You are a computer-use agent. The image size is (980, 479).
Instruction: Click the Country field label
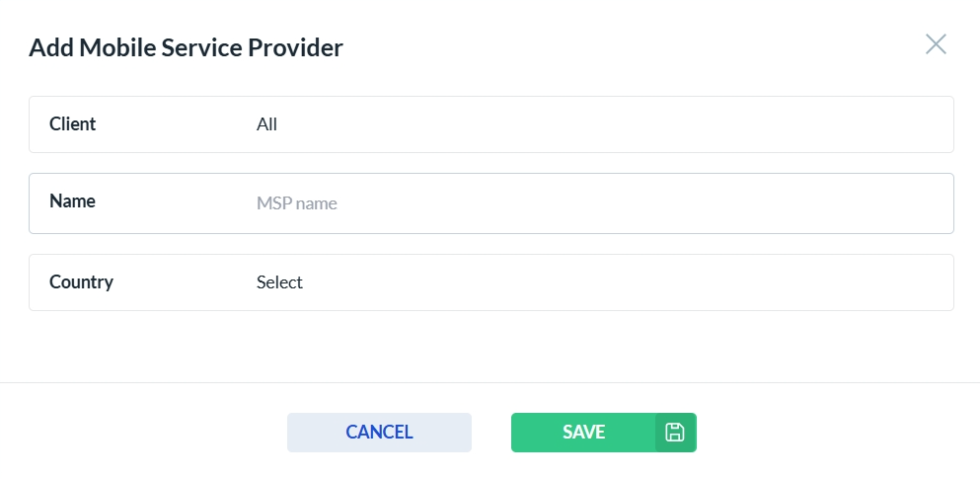tap(81, 282)
